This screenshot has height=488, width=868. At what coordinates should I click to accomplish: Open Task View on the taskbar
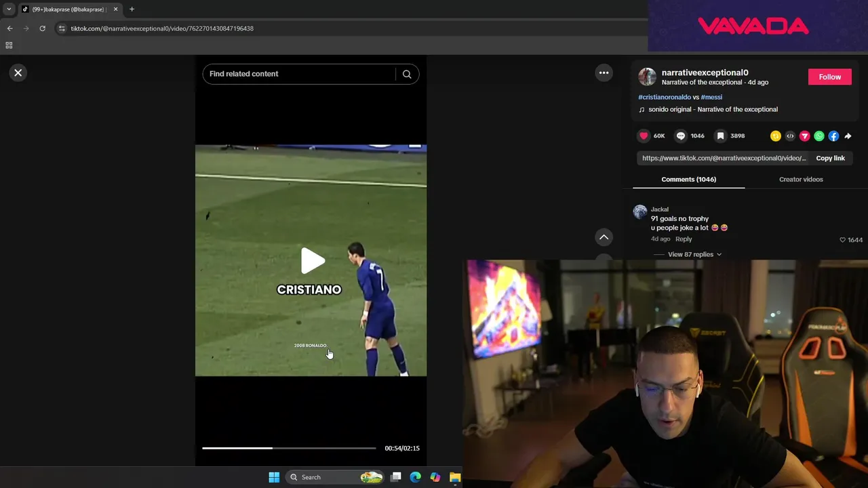coord(396,477)
